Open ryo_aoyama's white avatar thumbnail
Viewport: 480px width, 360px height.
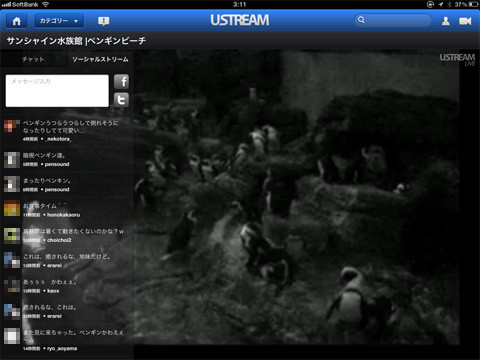tap(12, 336)
